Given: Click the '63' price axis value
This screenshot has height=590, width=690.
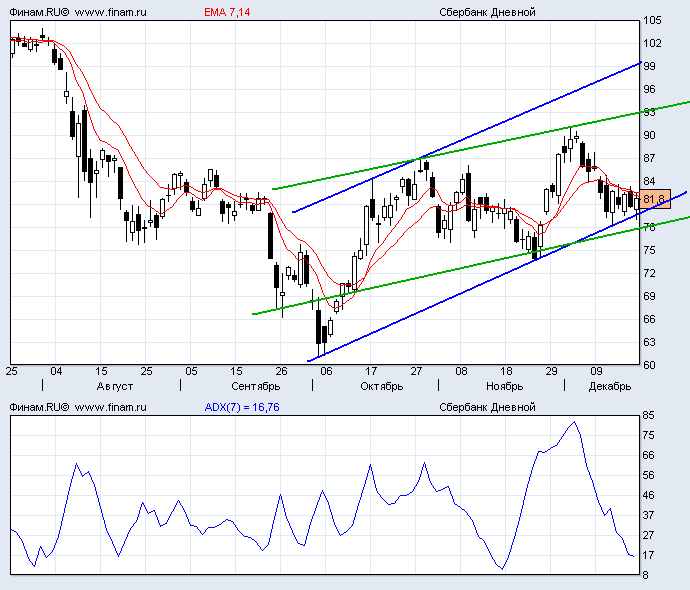Looking at the screenshot, I should (x=650, y=342).
